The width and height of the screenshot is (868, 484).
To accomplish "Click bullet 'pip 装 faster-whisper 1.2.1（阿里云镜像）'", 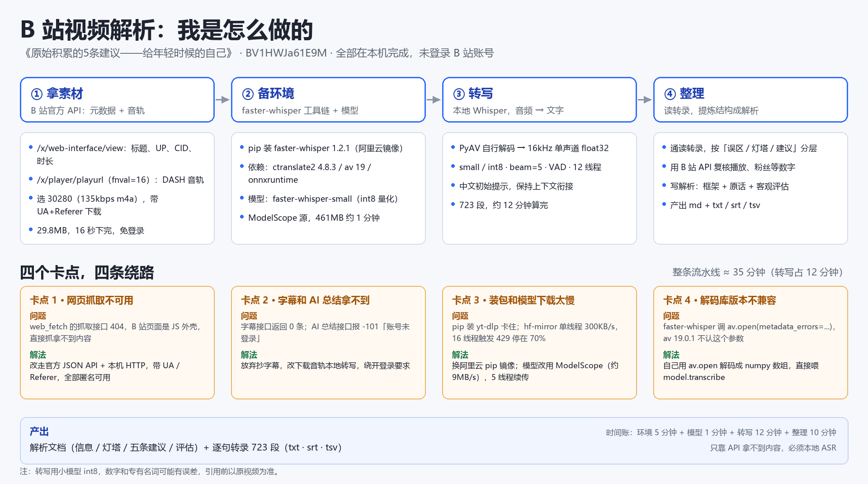I will click(x=322, y=148).
